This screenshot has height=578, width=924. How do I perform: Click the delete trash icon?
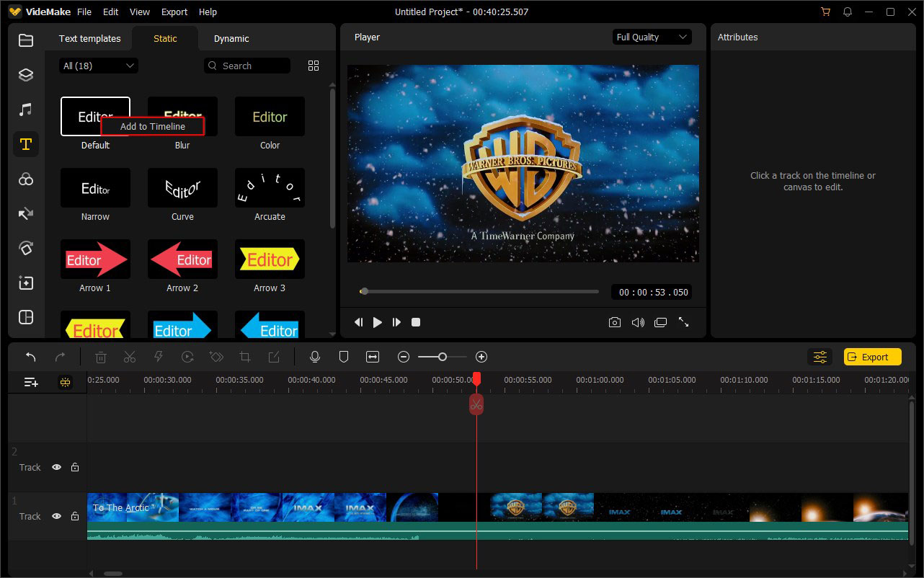click(x=101, y=357)
